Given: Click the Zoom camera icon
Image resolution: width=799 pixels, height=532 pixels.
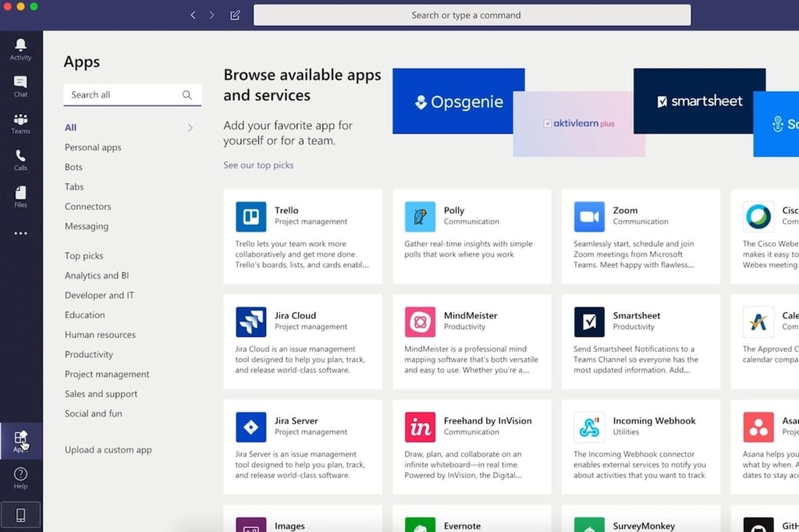Looking at the screenshot, I should click(x=589, y=217).
